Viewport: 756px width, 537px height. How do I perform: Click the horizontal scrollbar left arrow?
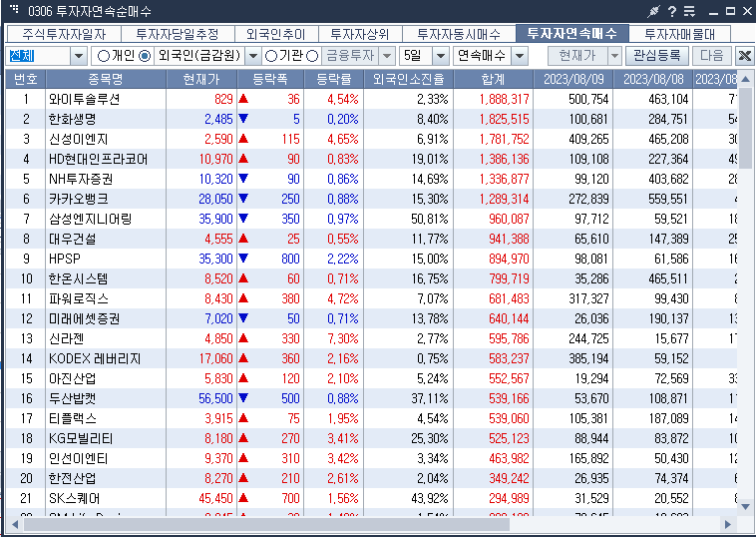pos(15,524)
